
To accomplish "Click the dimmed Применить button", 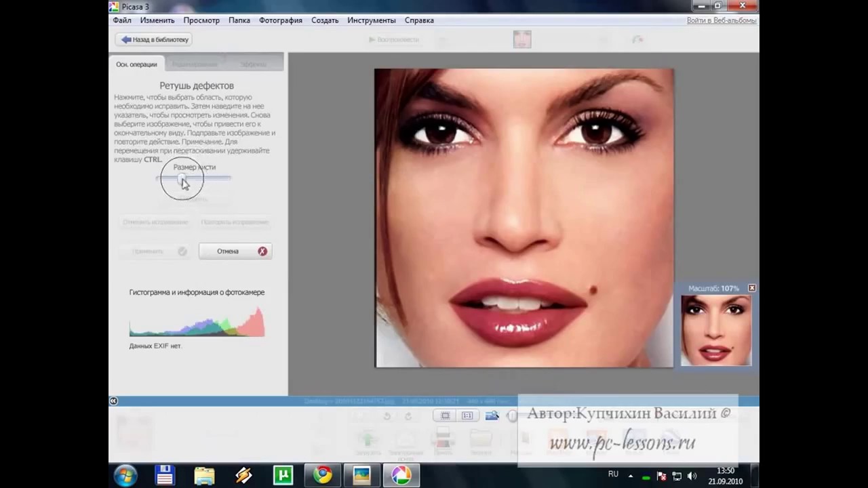I will [x=155, y=251].
